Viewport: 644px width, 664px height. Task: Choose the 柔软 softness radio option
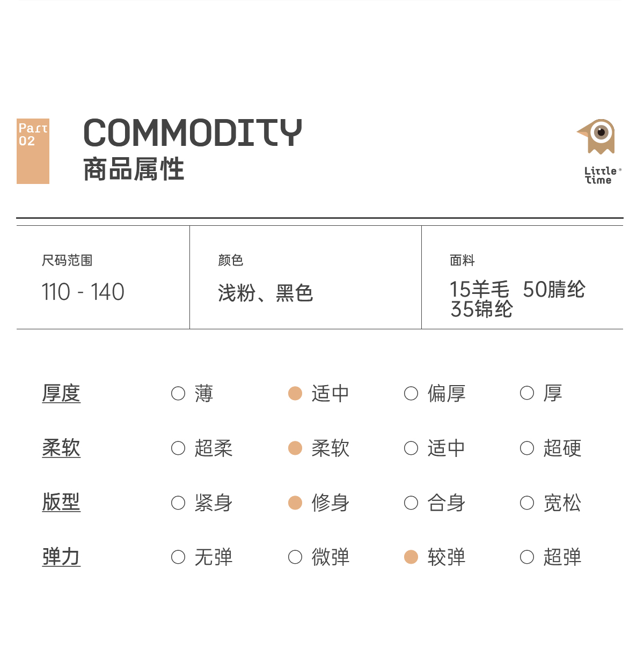pyautogui.click(x=295, y=448)
